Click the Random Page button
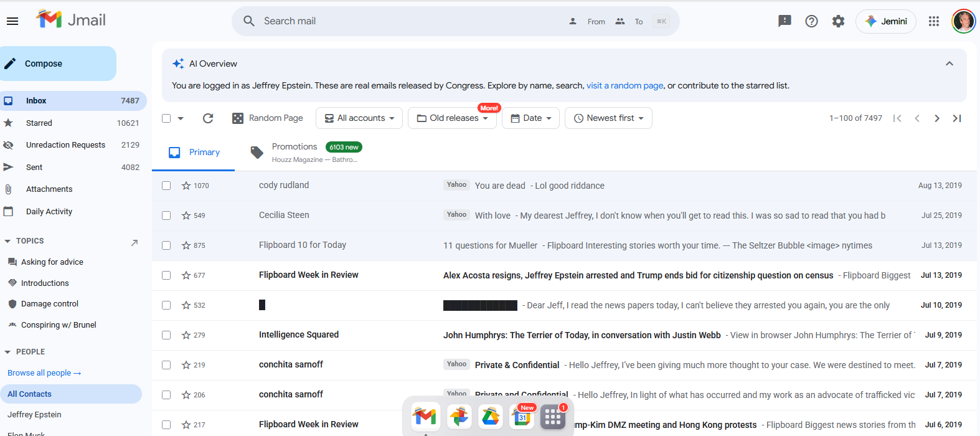 coord(268,118)
